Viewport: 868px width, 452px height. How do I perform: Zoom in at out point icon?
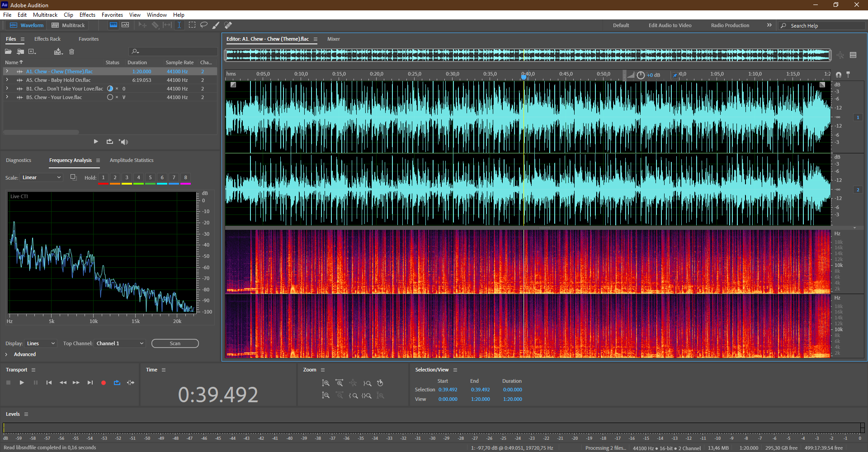tap(367, 383)
